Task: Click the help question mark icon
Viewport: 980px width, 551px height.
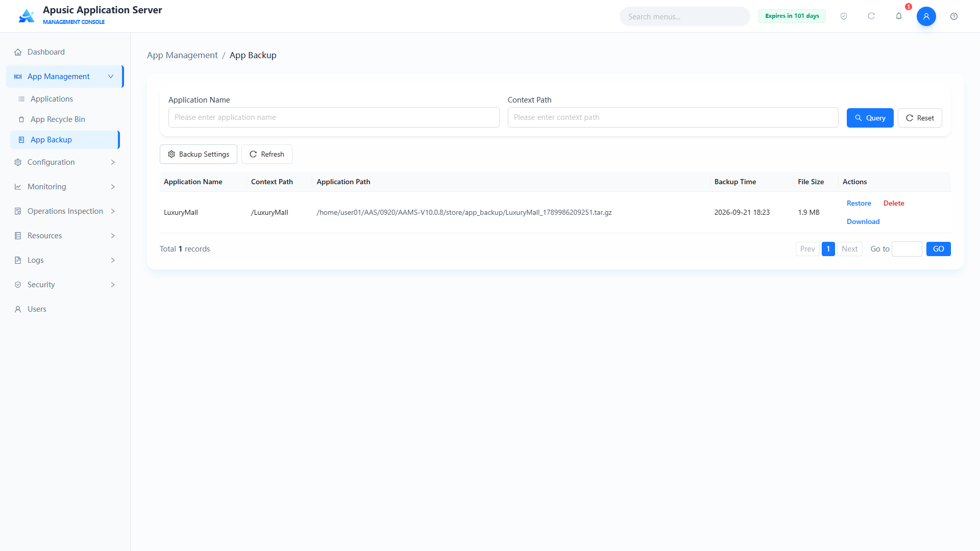Action: pos(954,16)
